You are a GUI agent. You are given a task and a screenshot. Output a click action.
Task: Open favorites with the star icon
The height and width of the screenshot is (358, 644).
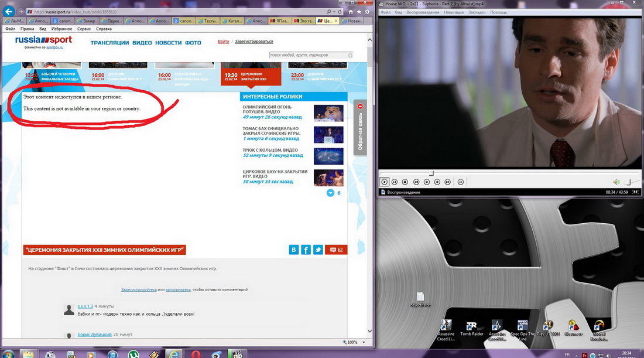(x=358, y=12)
